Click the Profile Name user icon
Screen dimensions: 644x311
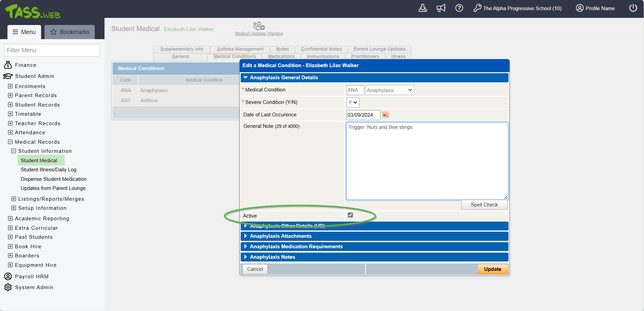click(579, 8)
